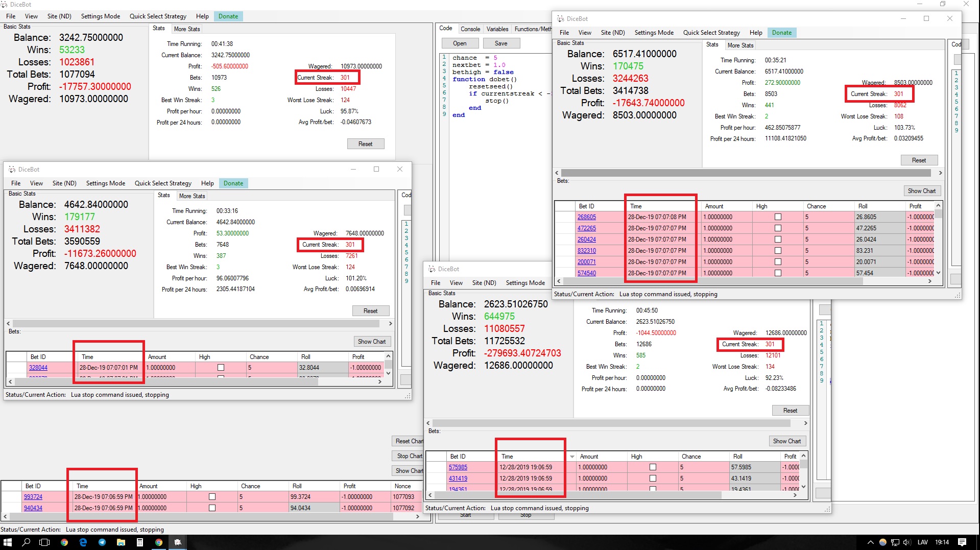Click Show Chart in the 4642.84 window
The image size is (980, 550).
372,342
